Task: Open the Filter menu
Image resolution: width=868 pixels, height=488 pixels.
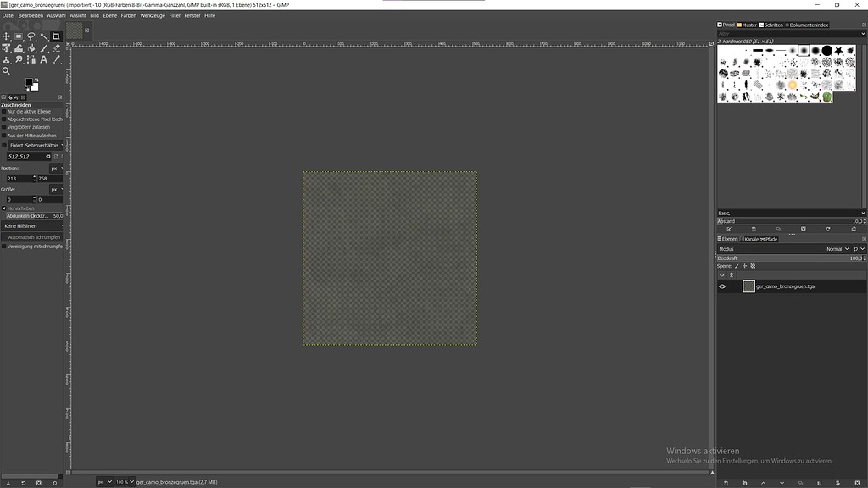Action: pos(173,15)
